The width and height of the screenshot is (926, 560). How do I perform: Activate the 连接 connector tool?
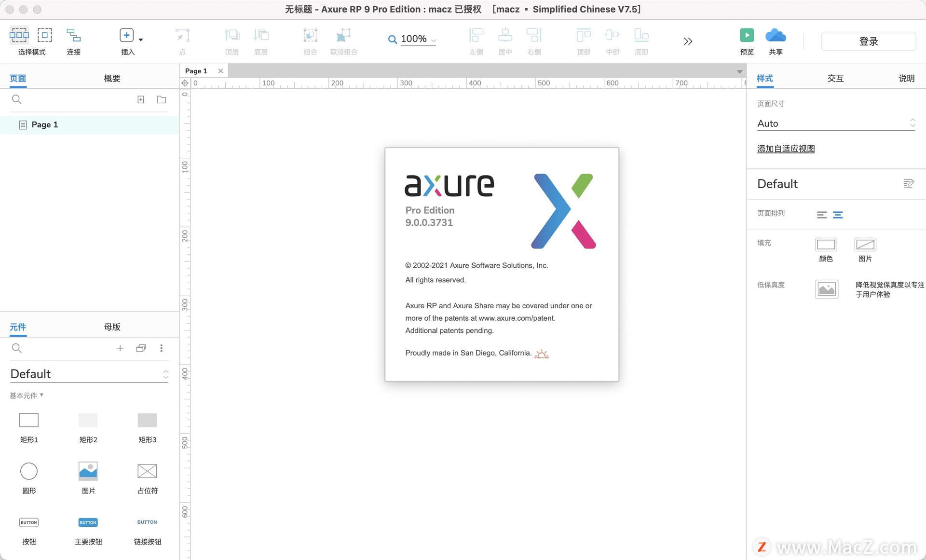pyautogui.click(x=73, y=35)
